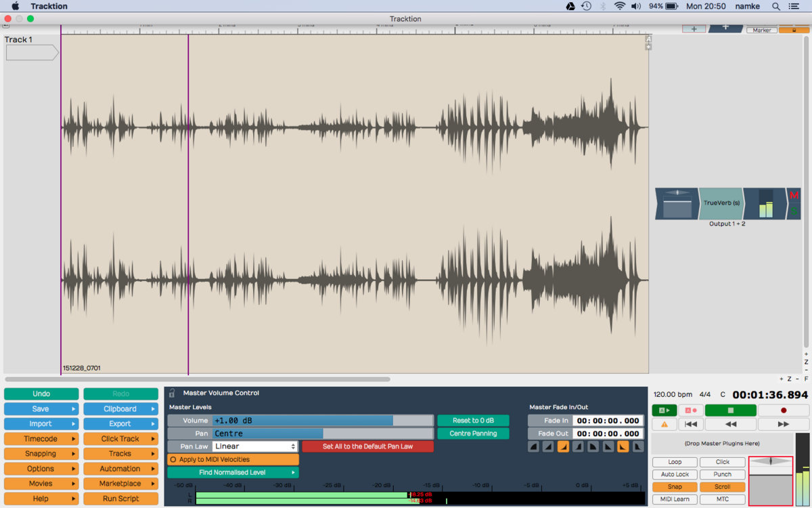Click the Master Volume slider
This screenshot has height=508, width=812.
click(322, 421)
